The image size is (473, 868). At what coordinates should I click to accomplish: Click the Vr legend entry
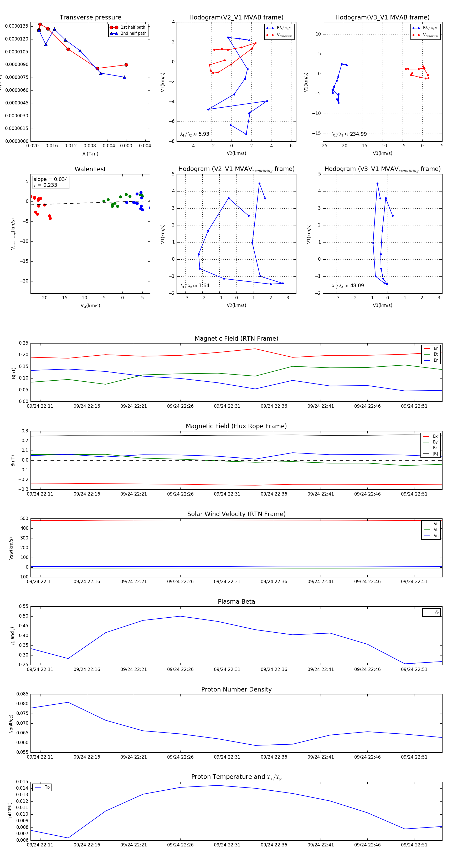(x=431, y=524)
